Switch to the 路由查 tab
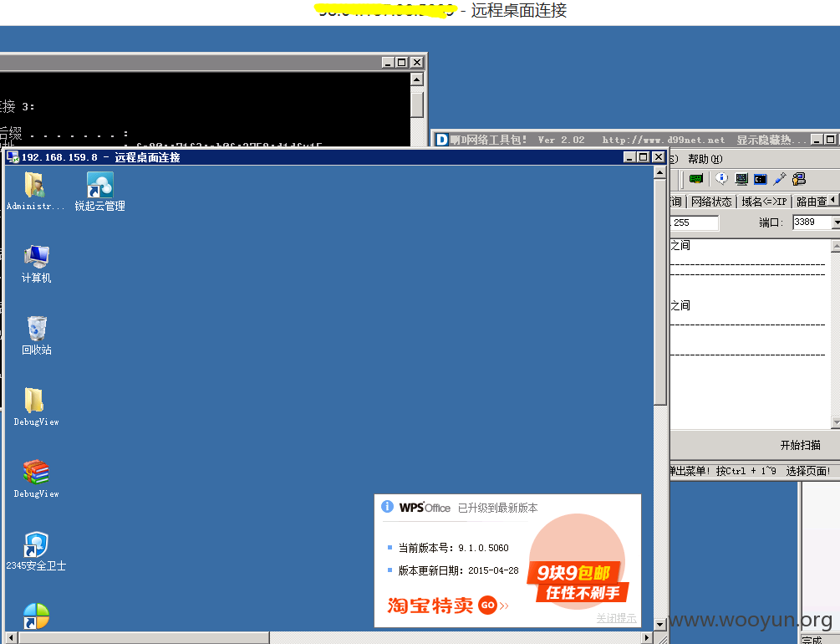The height and width of the screenshot is (644, 840). (x=811, y=202)
